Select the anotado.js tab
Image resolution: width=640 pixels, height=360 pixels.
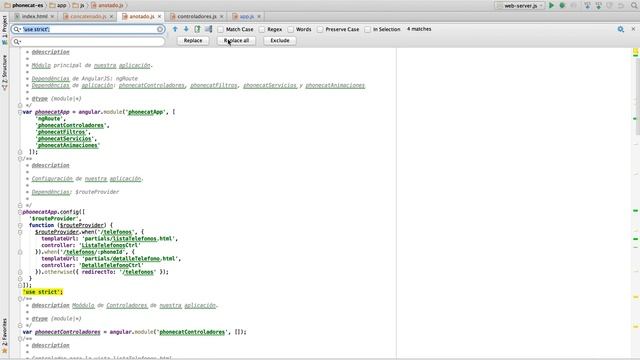click(141, 16)
